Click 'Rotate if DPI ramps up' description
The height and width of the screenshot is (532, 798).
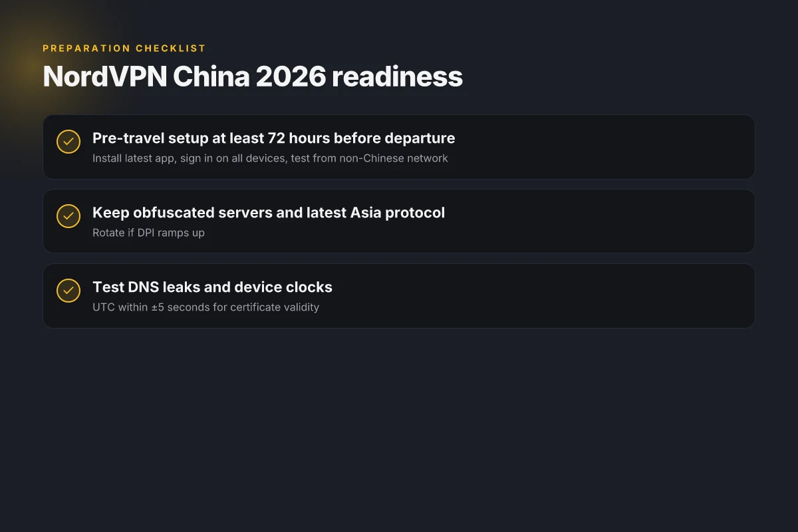click(148, 233)
